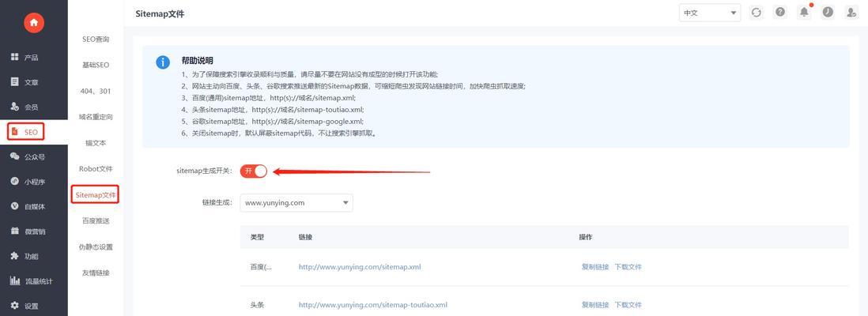This screenshot has height=316, width=868.
Task: Open the user account icon
Action: tap(851, 13)
